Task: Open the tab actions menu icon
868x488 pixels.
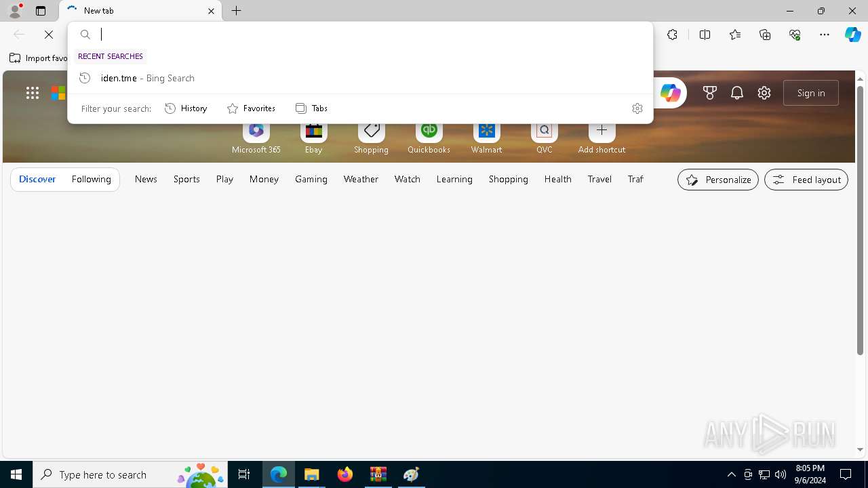Action: point(41,11)
